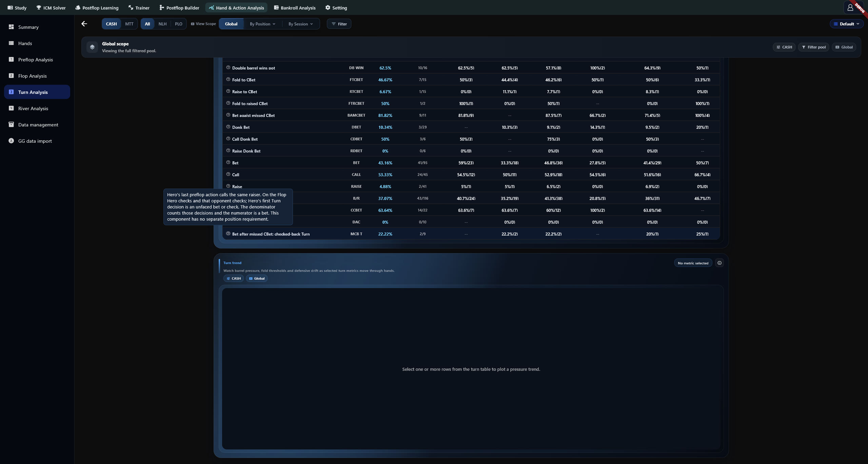Screen dimensions: 868x464
Task: Click help icon beside Raise Donk Bet
Action: [x=228, y=150]
